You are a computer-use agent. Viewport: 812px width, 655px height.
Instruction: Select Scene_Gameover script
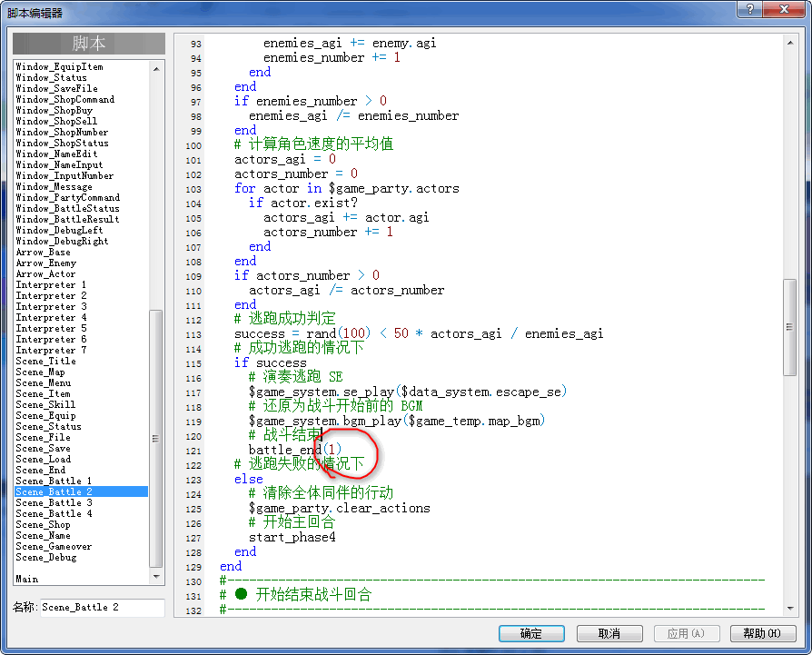(54, 546)
